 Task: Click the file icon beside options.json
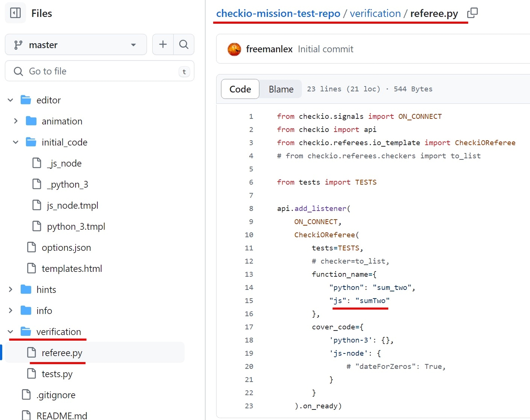[32, 247]
